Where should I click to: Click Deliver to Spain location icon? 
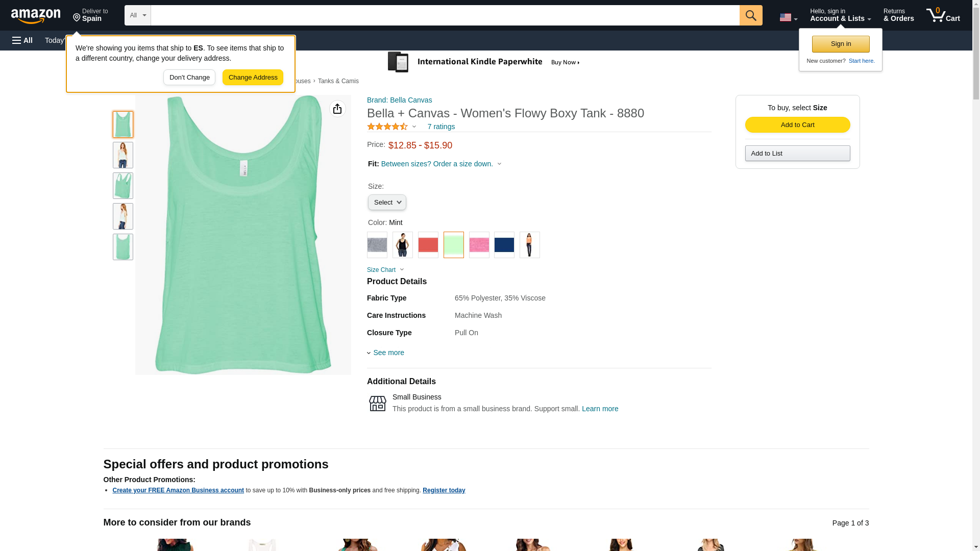point(77,18)
